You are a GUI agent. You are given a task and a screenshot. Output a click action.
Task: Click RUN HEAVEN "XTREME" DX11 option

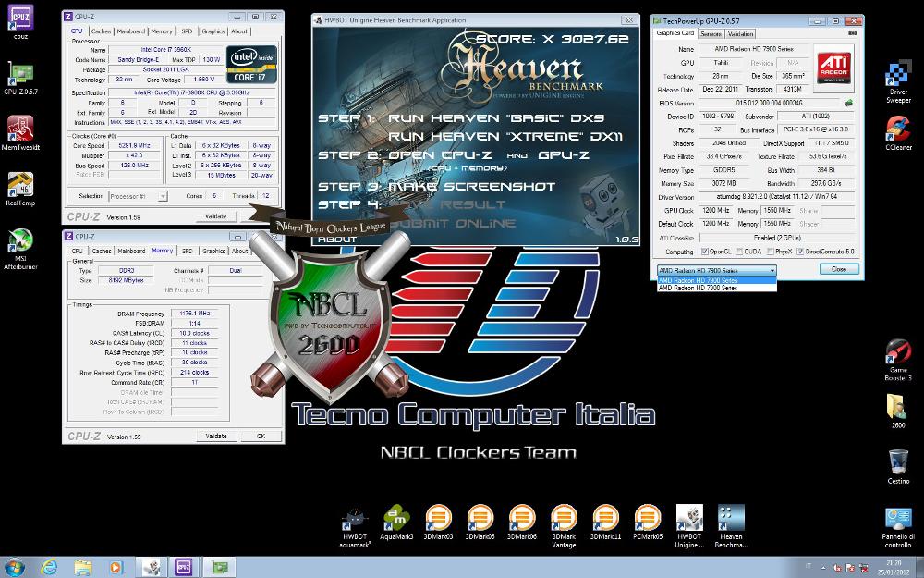pyautogui.click(x=505, y=137)
